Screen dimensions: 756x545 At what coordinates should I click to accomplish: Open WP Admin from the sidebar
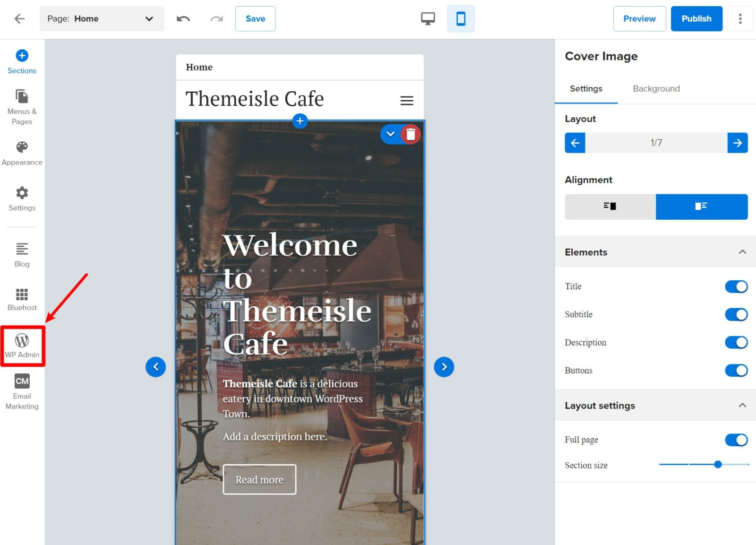[22, 346]
